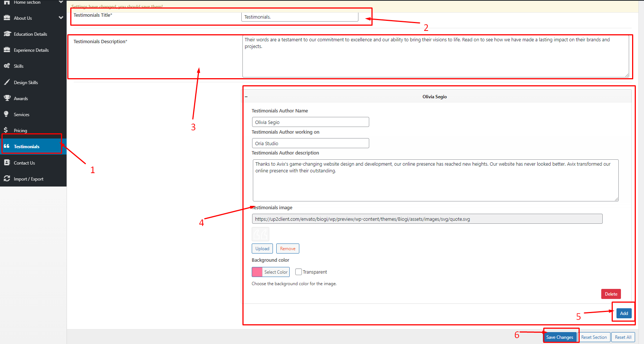This screenshot has width=644, height=344.
Task: Click the Testimonials Author Name field
Action: 310,122
